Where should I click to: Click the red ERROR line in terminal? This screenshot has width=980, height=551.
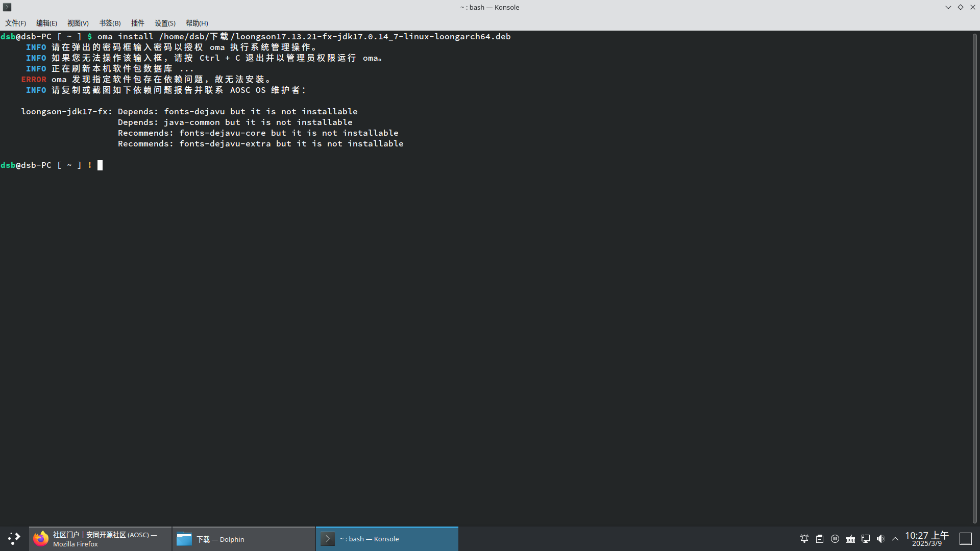pyautogui.click(x=146, y=80)
